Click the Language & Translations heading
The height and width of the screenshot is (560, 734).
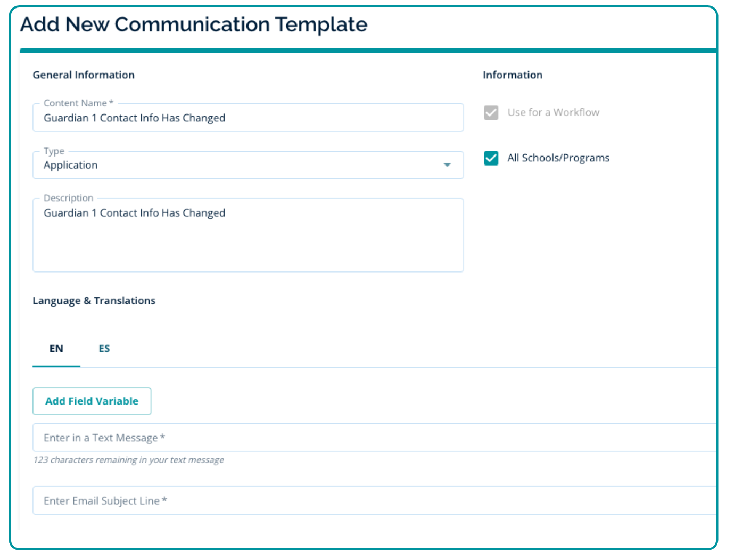click(94, 301)
